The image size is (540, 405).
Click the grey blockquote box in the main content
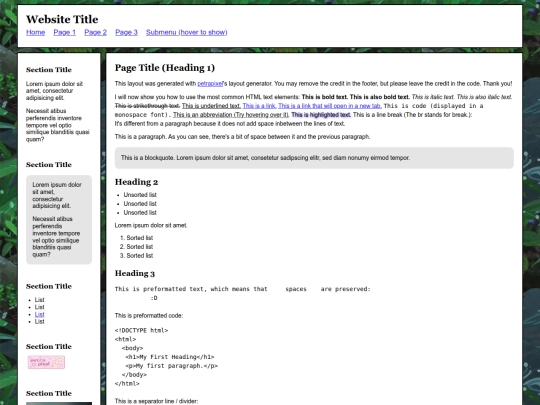click(314, 158)
